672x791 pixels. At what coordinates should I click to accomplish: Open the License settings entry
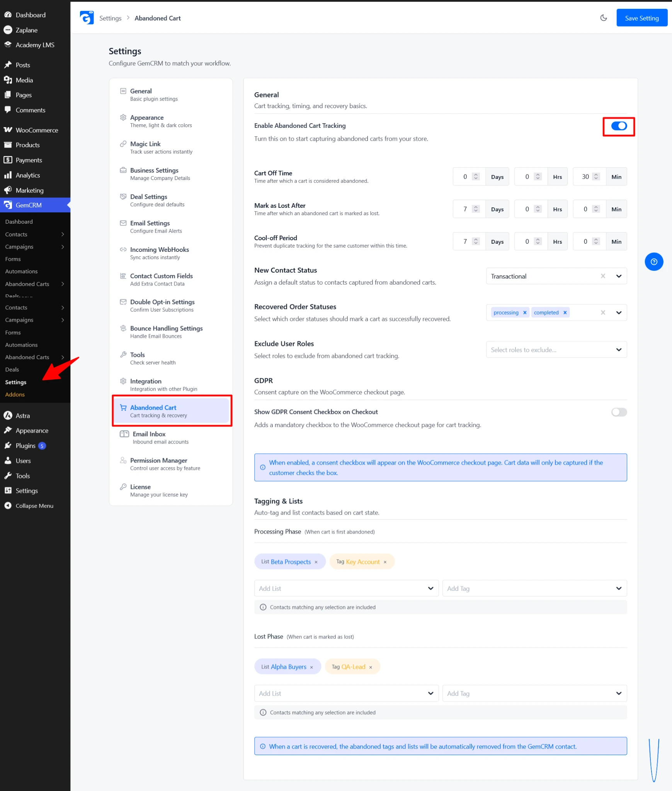pos(171,491)
